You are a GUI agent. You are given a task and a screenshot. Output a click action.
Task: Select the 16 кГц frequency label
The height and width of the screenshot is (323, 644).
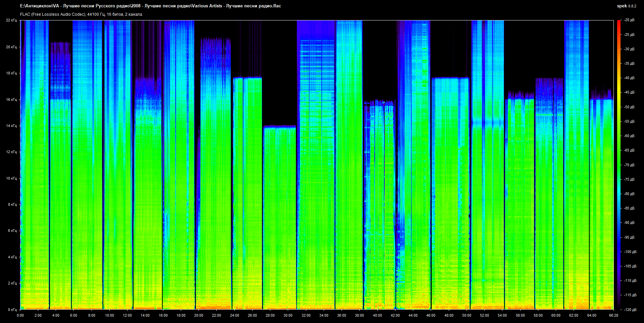tap(11, 100)
